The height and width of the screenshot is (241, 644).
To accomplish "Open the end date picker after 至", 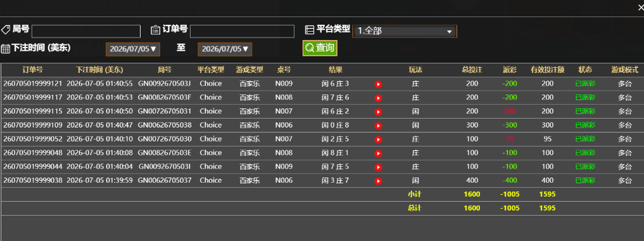I will coord(225,49).
